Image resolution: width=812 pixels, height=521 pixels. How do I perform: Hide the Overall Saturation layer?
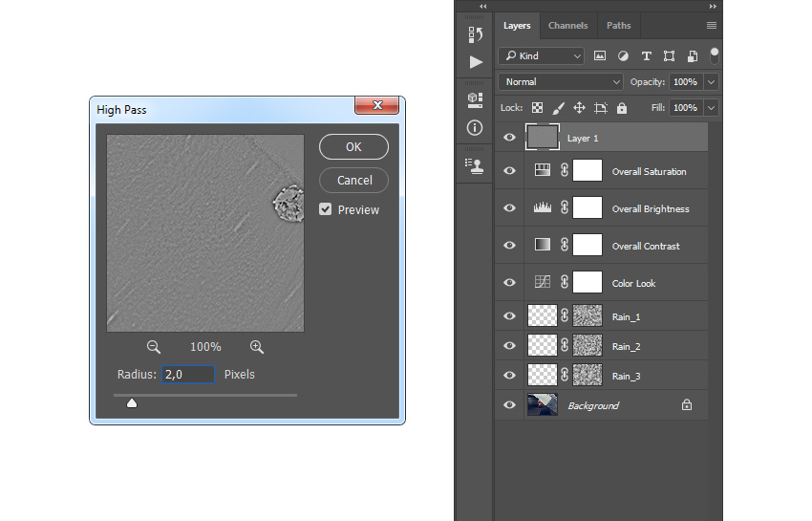(x=509, y=170)
